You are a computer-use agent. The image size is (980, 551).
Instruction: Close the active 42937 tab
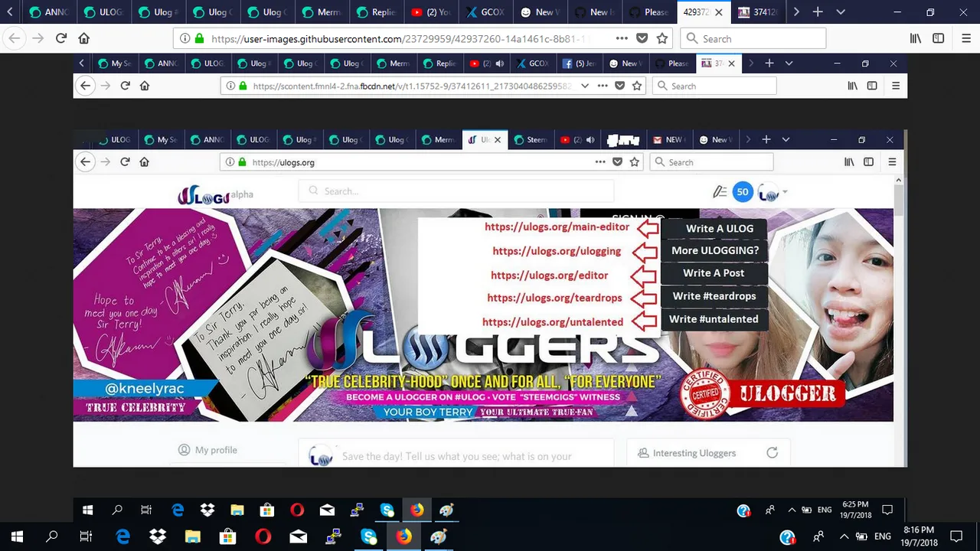point(719,12)
